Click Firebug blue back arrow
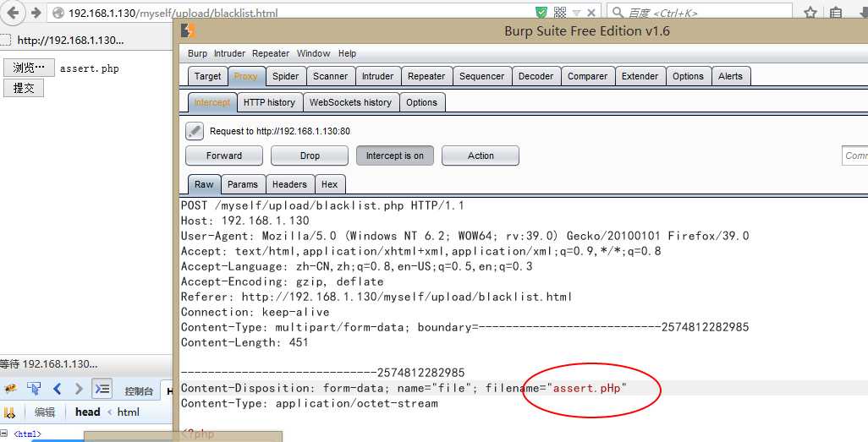The image size is (868, 442). tap(57, 389)
